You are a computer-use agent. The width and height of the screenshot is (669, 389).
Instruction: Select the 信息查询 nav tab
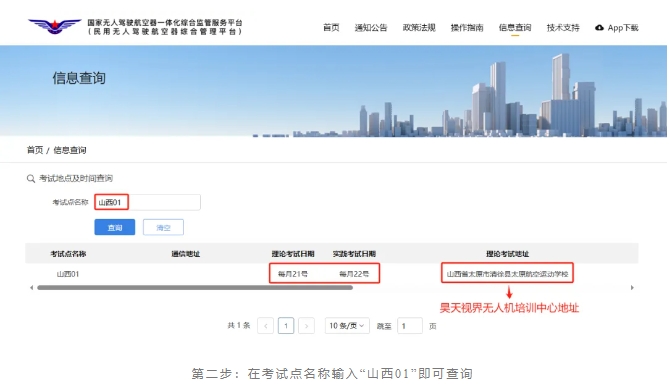point(515,28)
